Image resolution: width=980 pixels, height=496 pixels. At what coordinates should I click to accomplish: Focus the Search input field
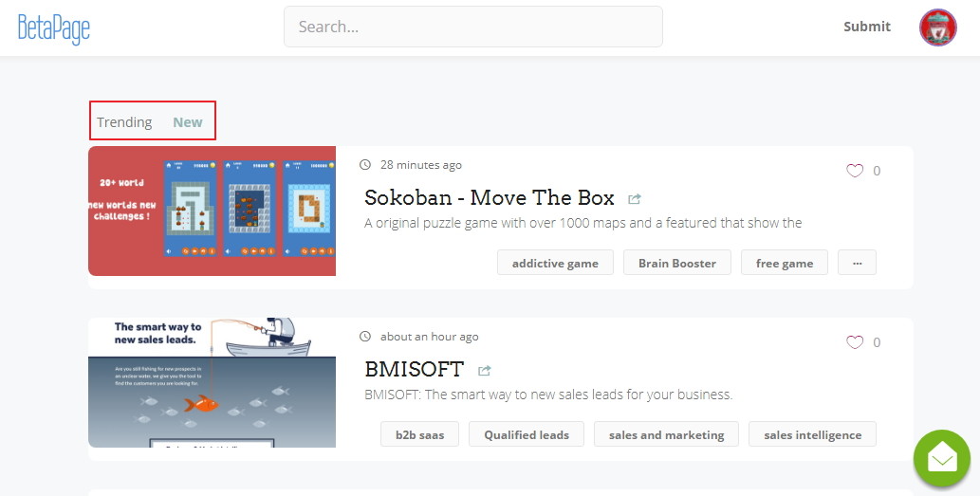pyautogui.click(x=472, y=27)
